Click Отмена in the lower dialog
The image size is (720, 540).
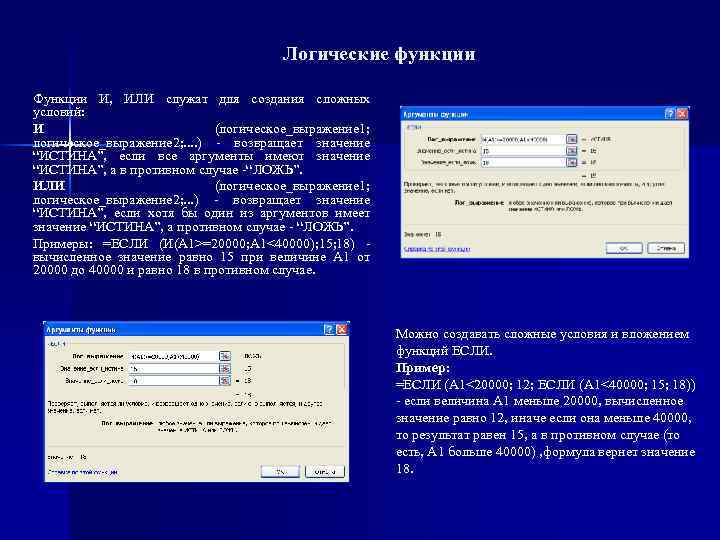[325, 472]
